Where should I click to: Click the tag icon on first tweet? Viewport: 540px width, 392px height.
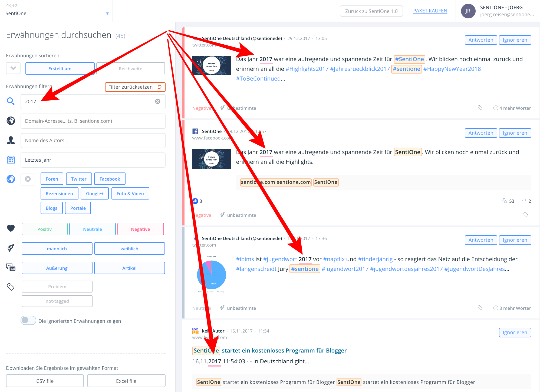[x=480, y=108]
